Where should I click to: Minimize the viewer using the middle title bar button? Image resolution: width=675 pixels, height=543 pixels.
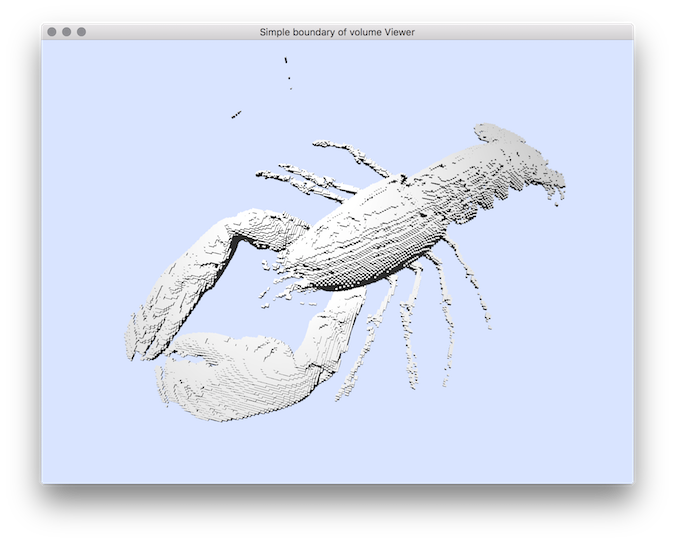pyautogui.click(x=67, y=32)
